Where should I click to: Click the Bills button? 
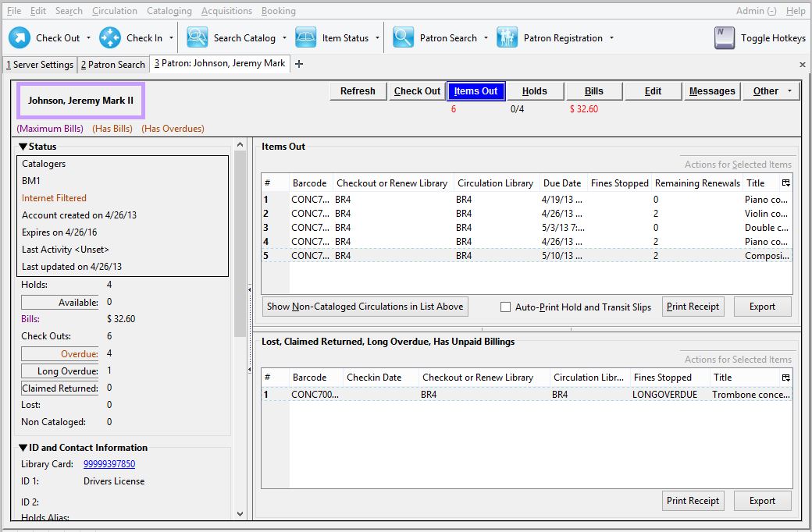pyautogui.click(x=593, y=91)
